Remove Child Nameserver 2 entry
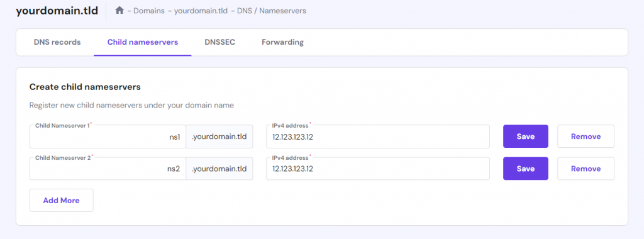 tap(586, 169)
